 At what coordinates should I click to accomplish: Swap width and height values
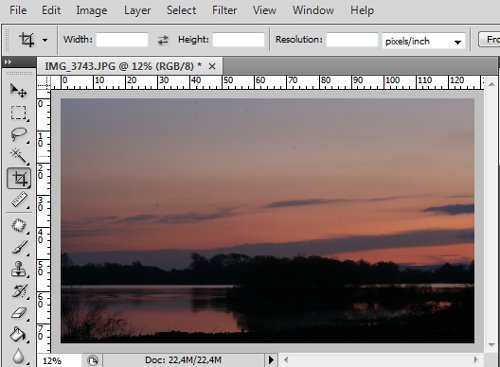tap(163, 40)
